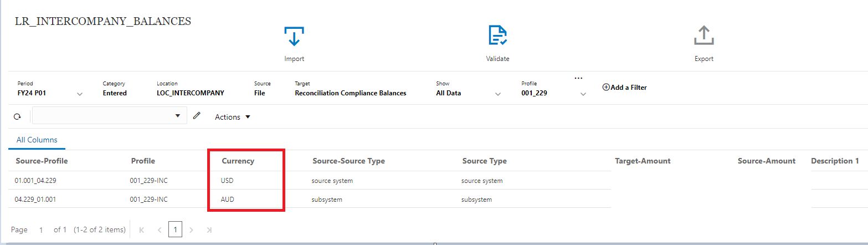Click the Export upload icon
Viewport: 868px width, 245px height.
(703, 35)
